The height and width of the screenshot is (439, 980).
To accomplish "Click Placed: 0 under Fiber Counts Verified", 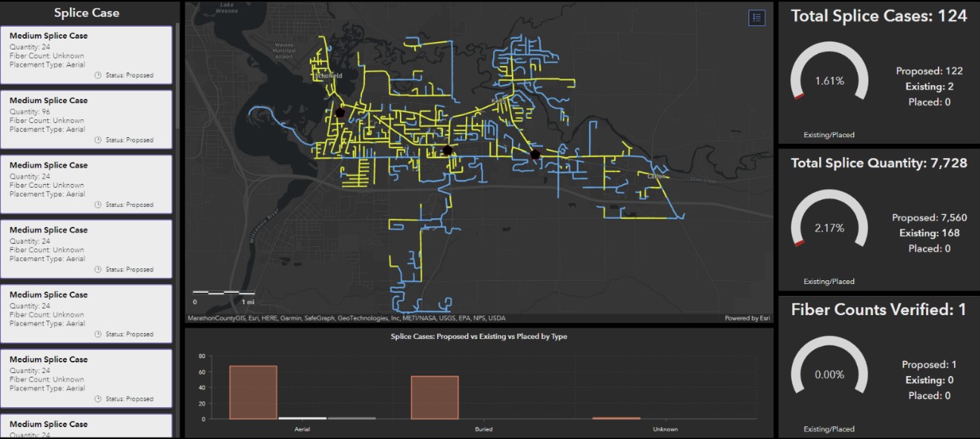I will 930,396.
